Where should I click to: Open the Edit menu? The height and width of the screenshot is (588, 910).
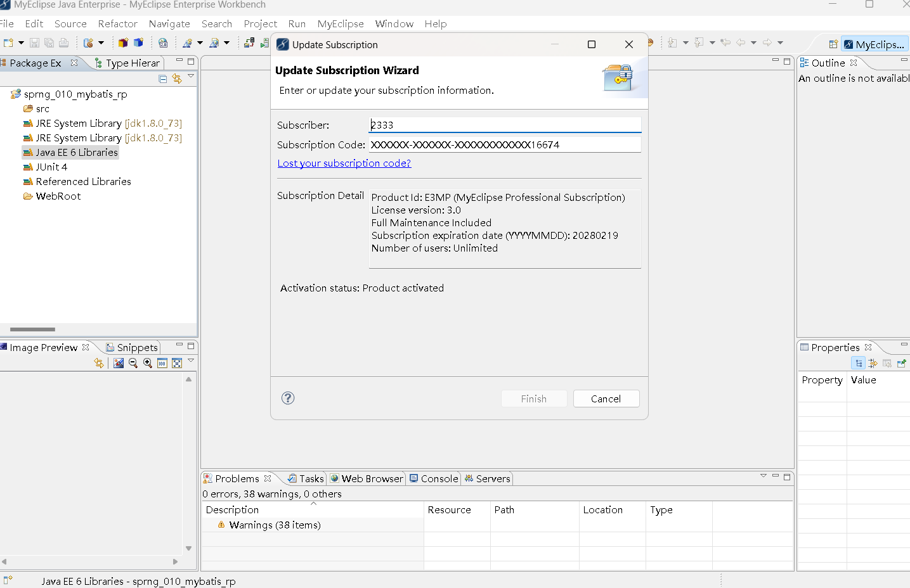coord(34,23)
